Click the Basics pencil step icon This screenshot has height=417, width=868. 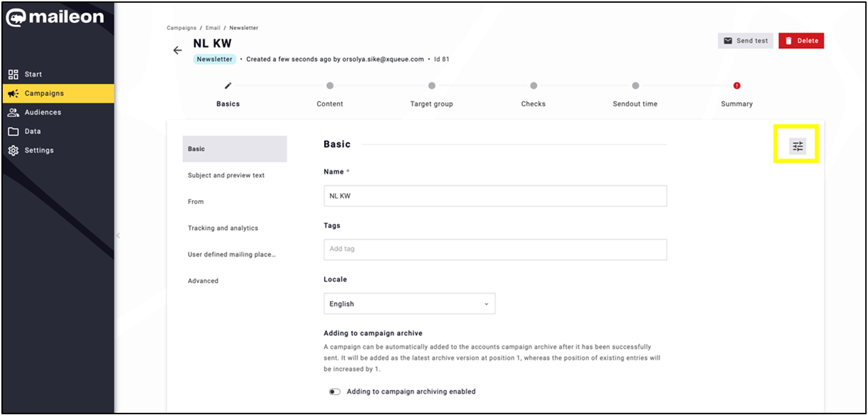click(x=227, y=85)
